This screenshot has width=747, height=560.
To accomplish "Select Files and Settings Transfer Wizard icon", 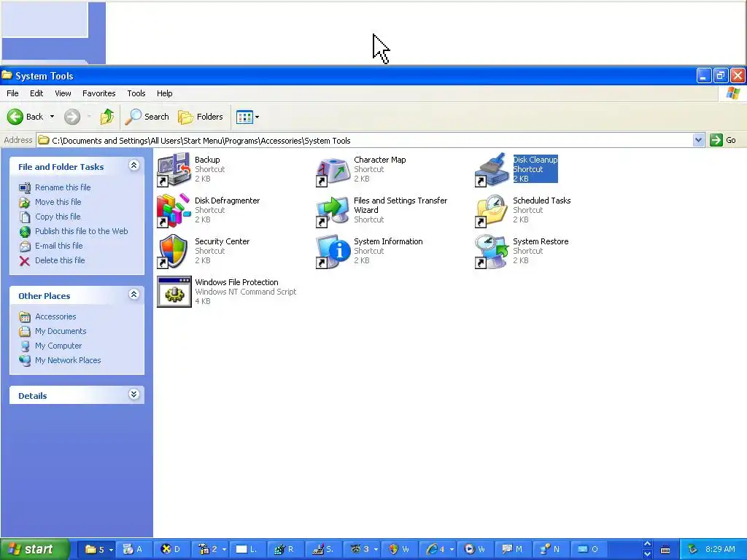I will [x=333, y=211].
